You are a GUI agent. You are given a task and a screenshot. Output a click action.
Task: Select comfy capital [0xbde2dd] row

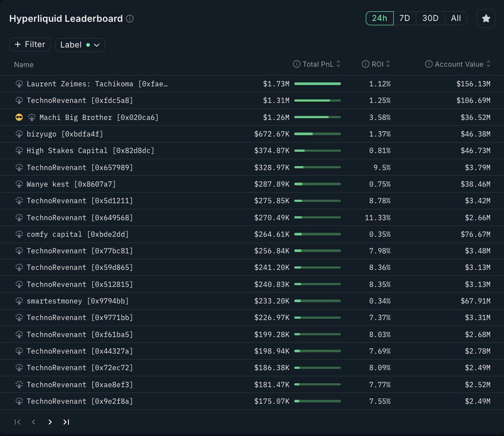pyautogui.click(x=252, y=235)
